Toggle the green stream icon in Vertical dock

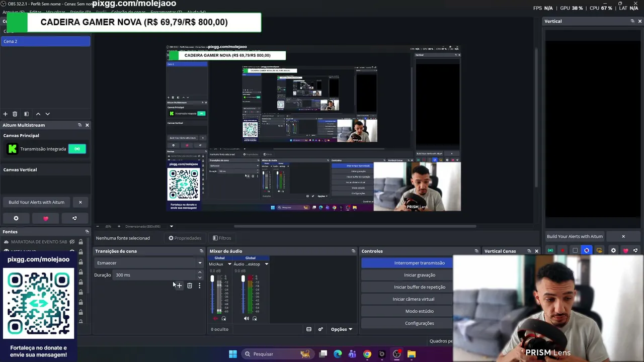(x=550, y=250)
